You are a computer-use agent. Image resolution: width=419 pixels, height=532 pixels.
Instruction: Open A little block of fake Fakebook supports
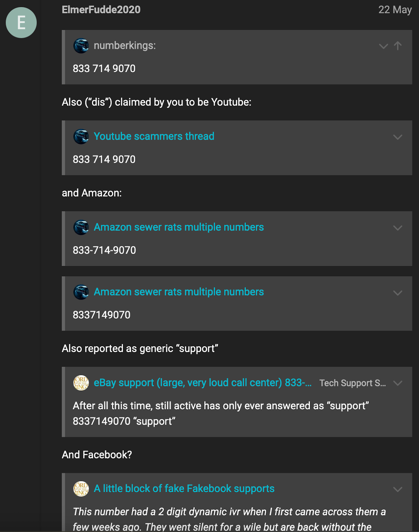pos(184,488)
